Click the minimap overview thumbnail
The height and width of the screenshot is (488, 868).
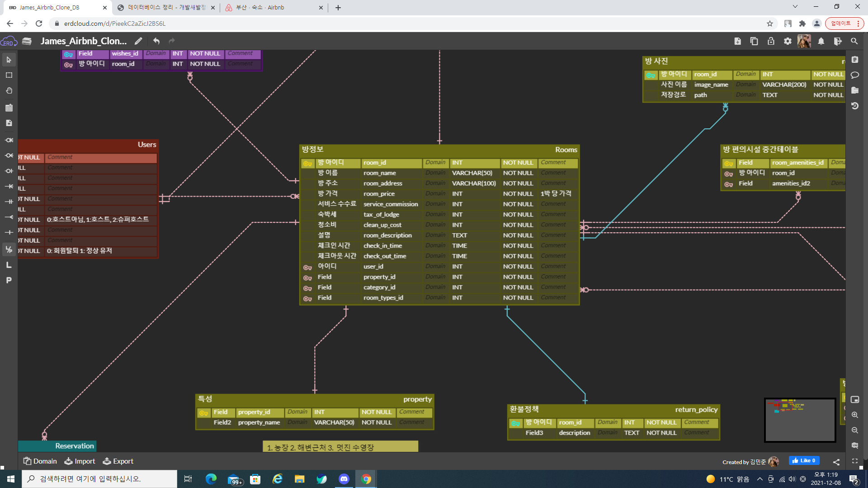pos(799,420)
